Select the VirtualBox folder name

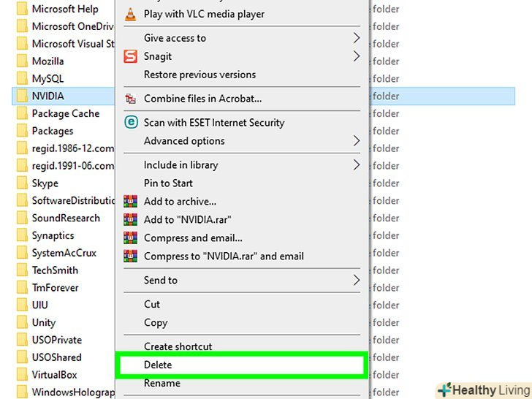[55, 375]
